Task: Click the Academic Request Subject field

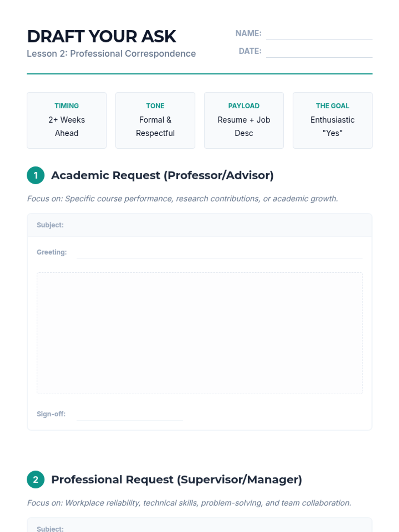Action: click(199, 225)
